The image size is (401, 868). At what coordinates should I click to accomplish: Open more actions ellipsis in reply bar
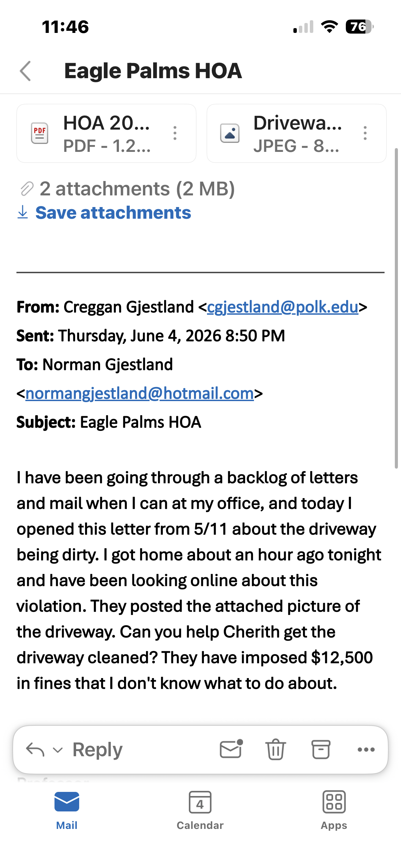click(366, 749)
